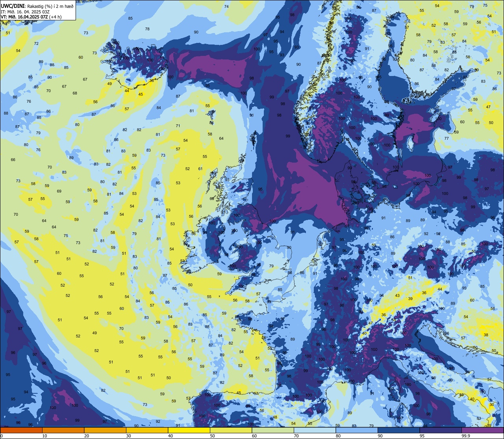Click the humidity value "77" on the map

tap(447, 139)
